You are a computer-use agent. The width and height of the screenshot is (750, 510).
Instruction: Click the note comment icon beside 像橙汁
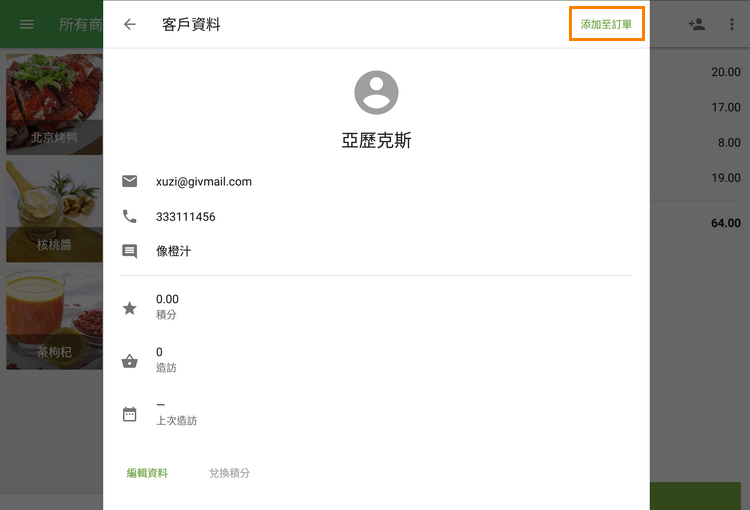tap(130, 251)
